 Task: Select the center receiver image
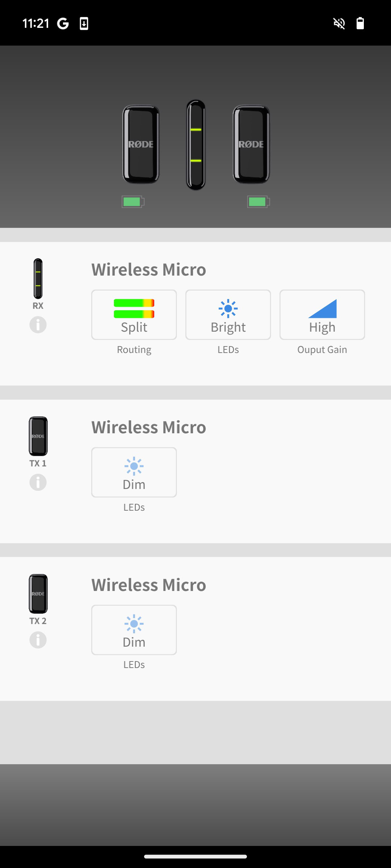click(196, 145)
